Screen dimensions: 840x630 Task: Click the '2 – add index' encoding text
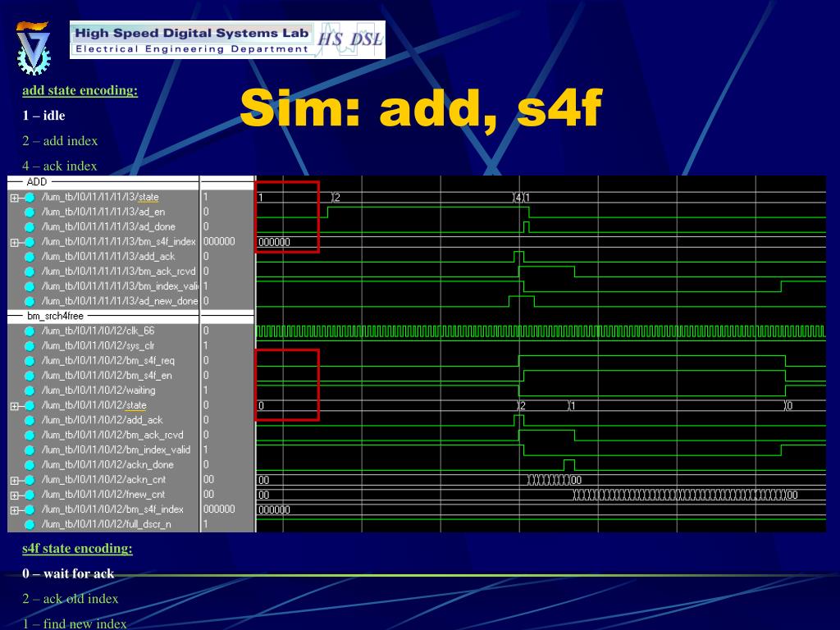pos(60,141)
